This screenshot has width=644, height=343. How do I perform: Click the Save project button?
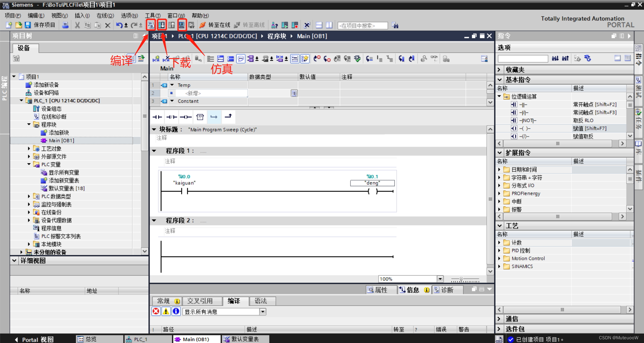point(40,25)
